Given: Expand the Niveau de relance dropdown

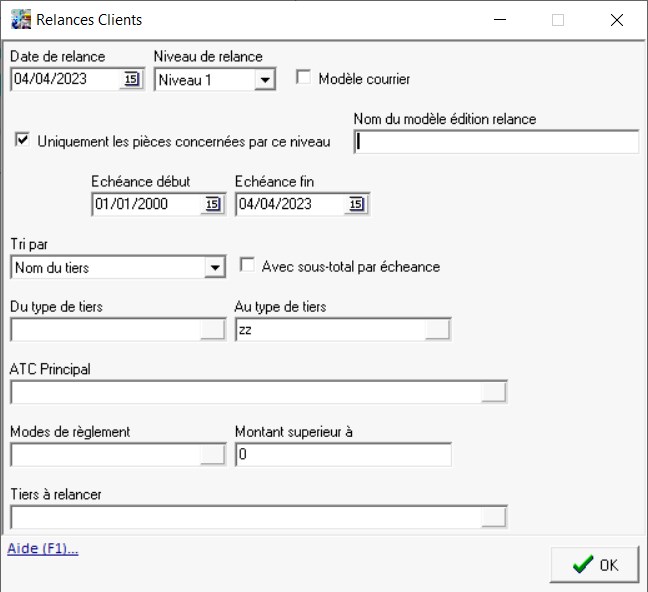Looking at the screenshot, I should pyautogui.click(x=264, y=80).
